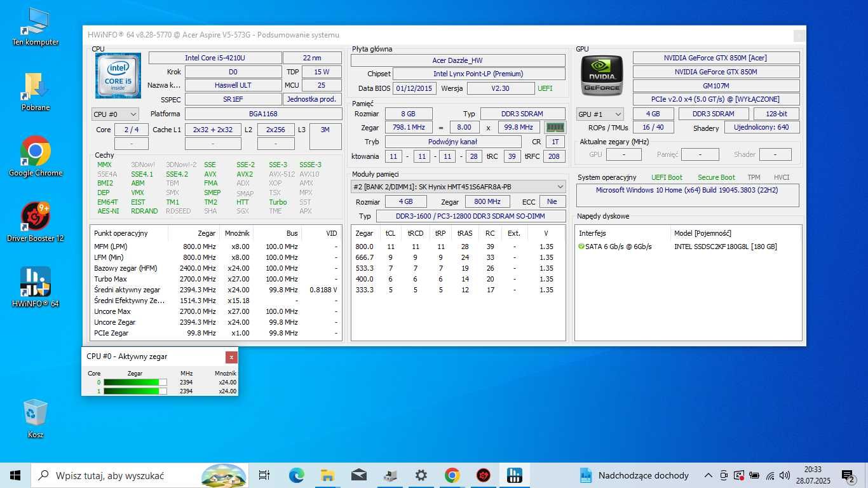This screenshot has width=868, height=488.
Task: Click the Podwójny kanał memory mode field
Action: (x=452, y=142)
